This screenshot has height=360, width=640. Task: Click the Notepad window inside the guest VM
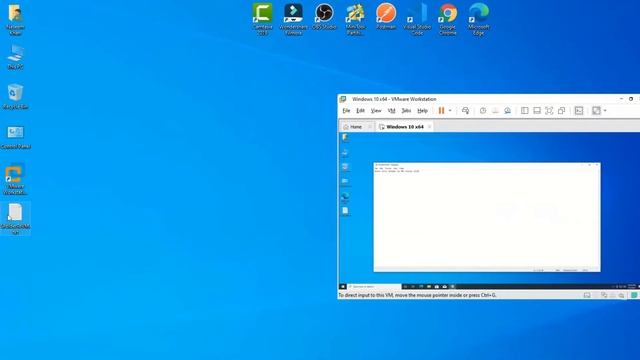[487, 217]
